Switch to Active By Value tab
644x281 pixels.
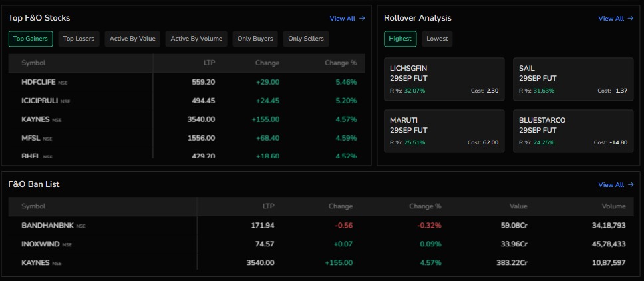(132, 39)
